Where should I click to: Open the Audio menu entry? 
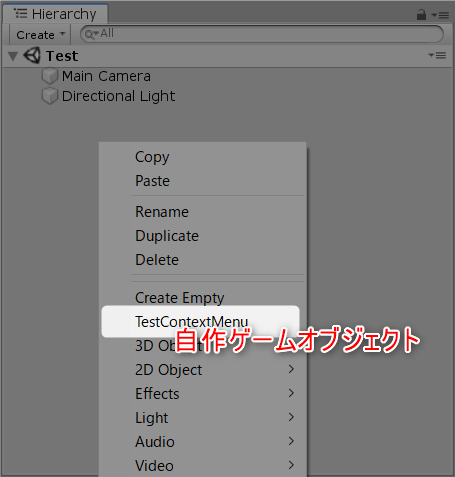(202, 442)
